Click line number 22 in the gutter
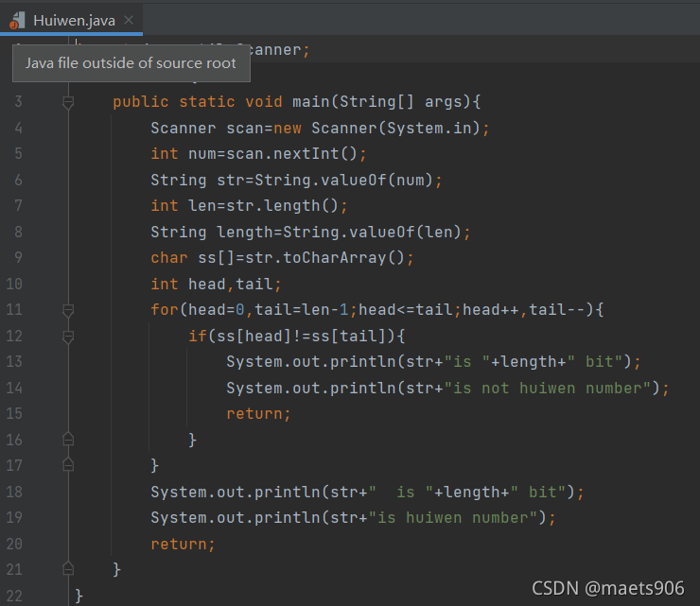 pyautogui.click(x=14, y=596)
